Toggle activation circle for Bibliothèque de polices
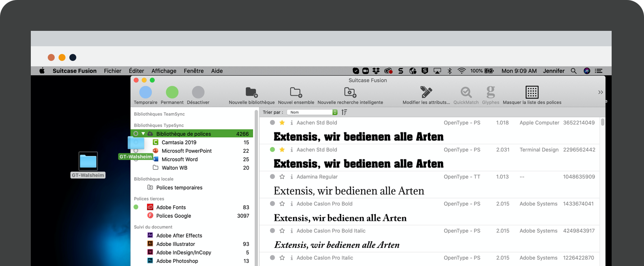Screen dimensions: 644x266 click(136, 134)
